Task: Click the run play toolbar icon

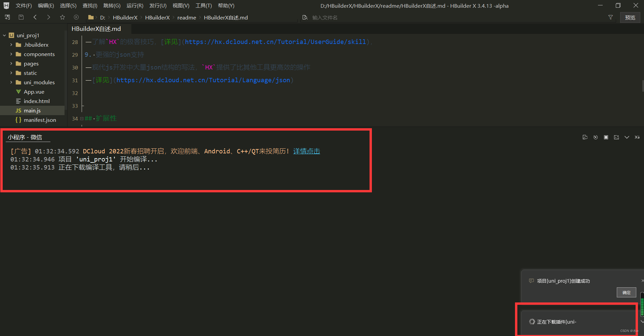Action: 76,17
